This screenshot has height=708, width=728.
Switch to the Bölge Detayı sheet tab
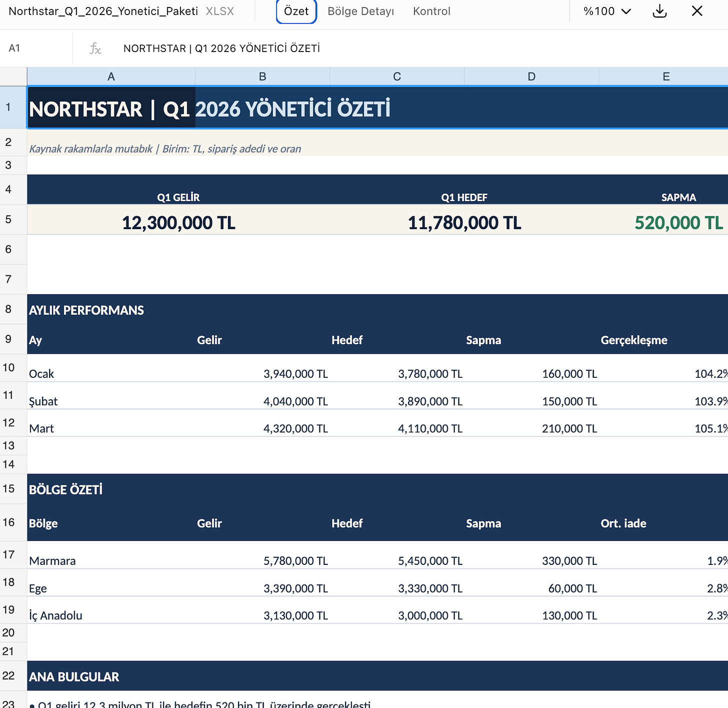(x=360, y=11)
